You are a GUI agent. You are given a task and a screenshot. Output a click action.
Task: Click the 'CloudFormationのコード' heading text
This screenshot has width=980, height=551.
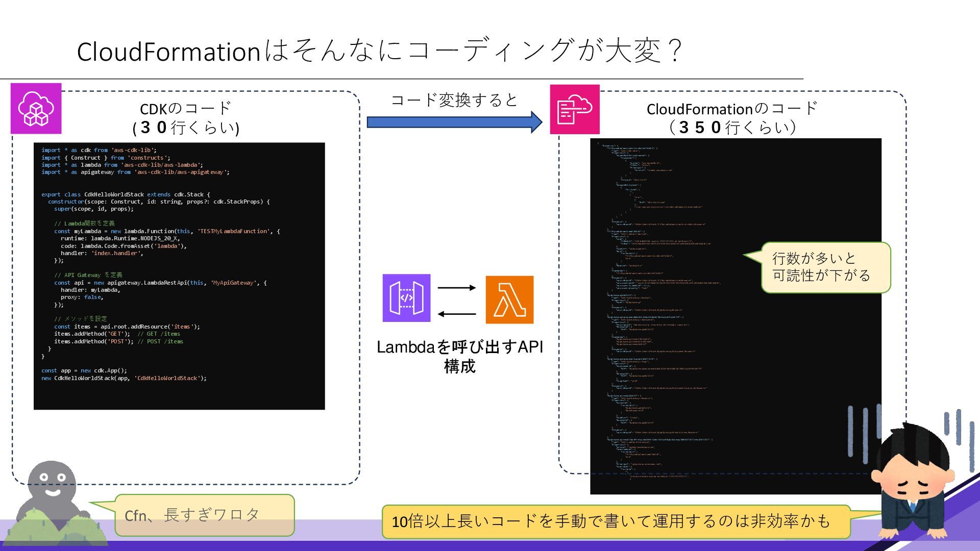(732, 109)
